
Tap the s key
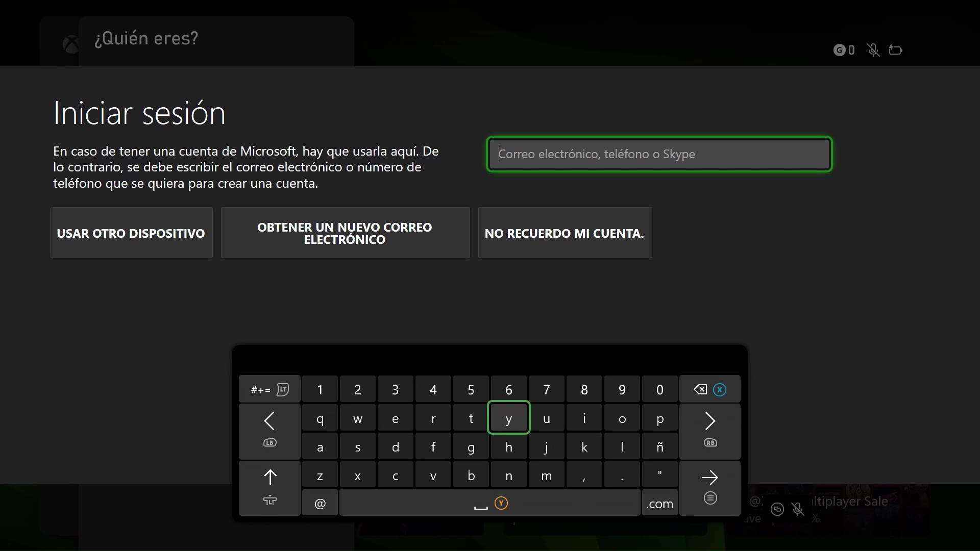click(x=358, y=447)
